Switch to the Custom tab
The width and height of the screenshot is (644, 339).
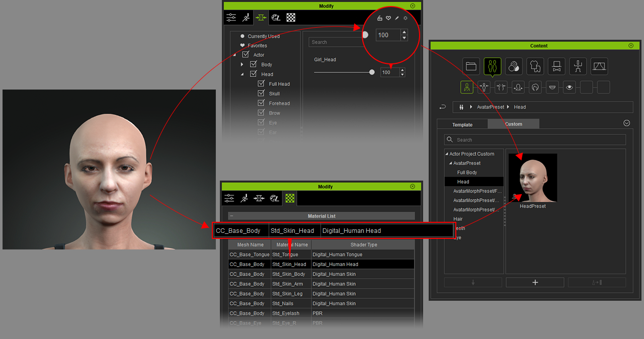point(514,124)
